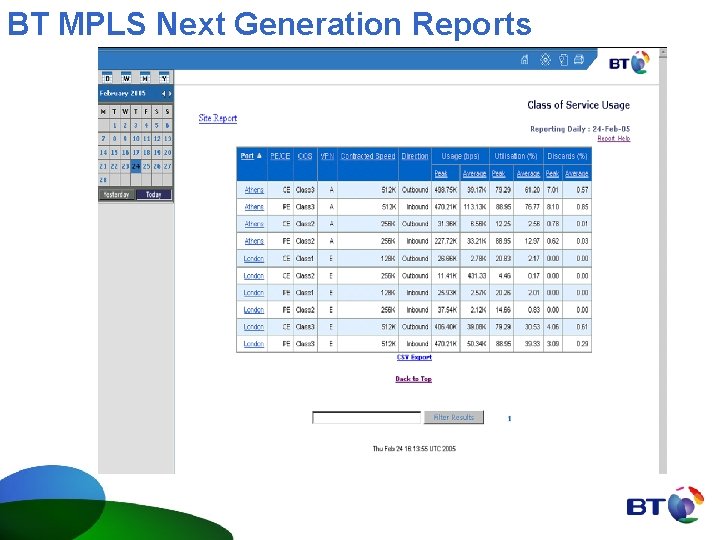The height and width of the screenshot is (540, 720).
Task: Open the Report Help link
Action: pos(613,139)
